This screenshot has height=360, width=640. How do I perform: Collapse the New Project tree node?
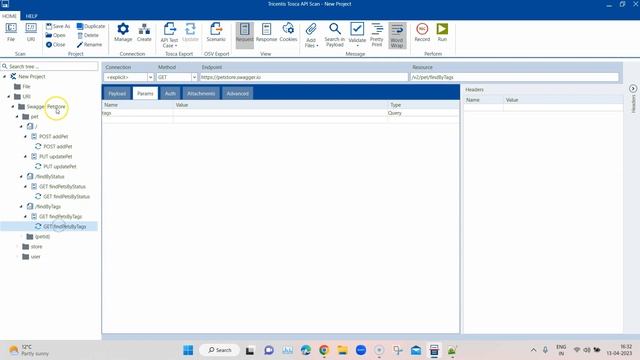coord(5,76)
